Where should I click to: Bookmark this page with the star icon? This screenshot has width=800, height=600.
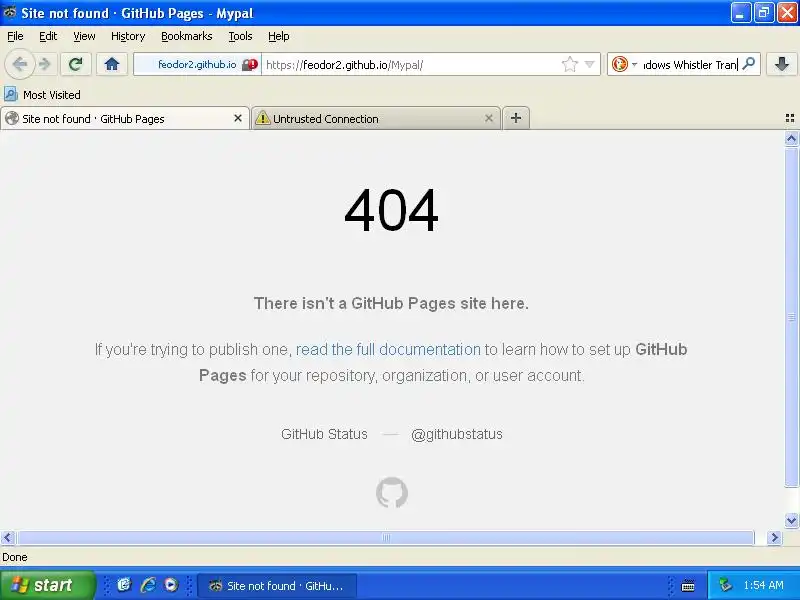click(569, 64)
